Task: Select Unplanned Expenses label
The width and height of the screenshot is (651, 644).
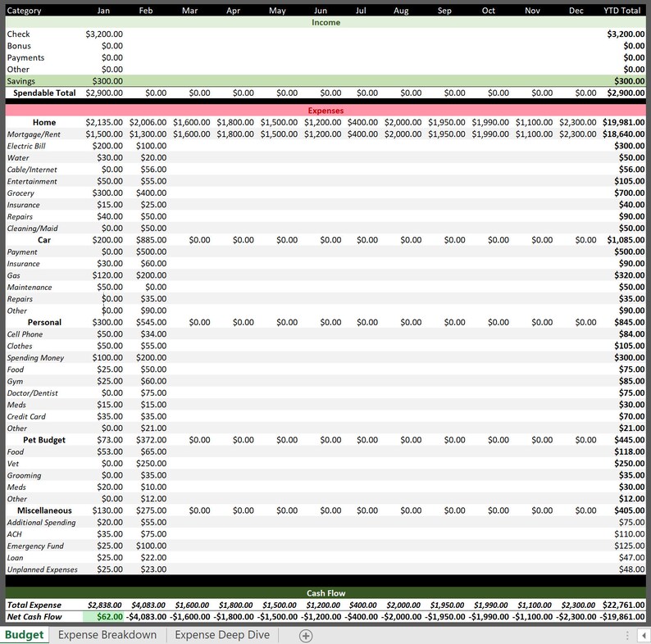Action: click(43, 569)
